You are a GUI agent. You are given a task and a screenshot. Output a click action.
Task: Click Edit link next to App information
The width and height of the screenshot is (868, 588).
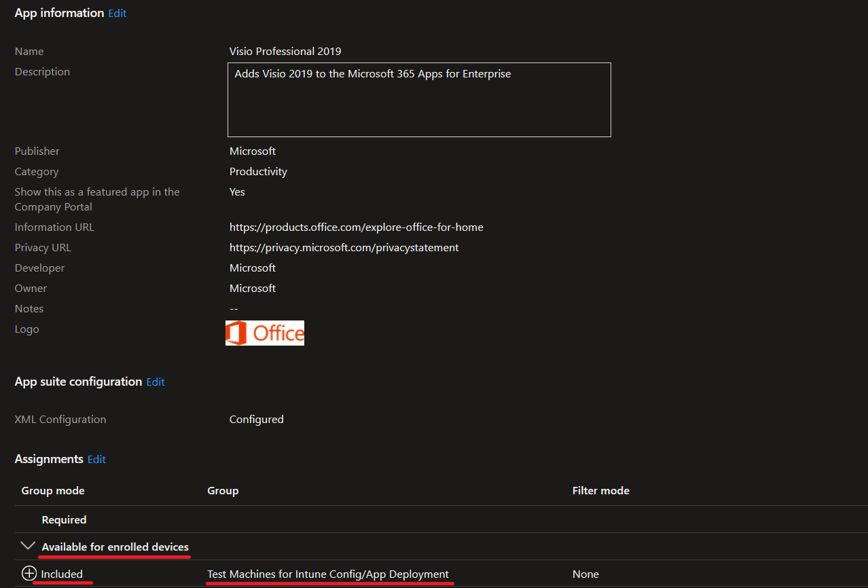click(x=117, y=14)
